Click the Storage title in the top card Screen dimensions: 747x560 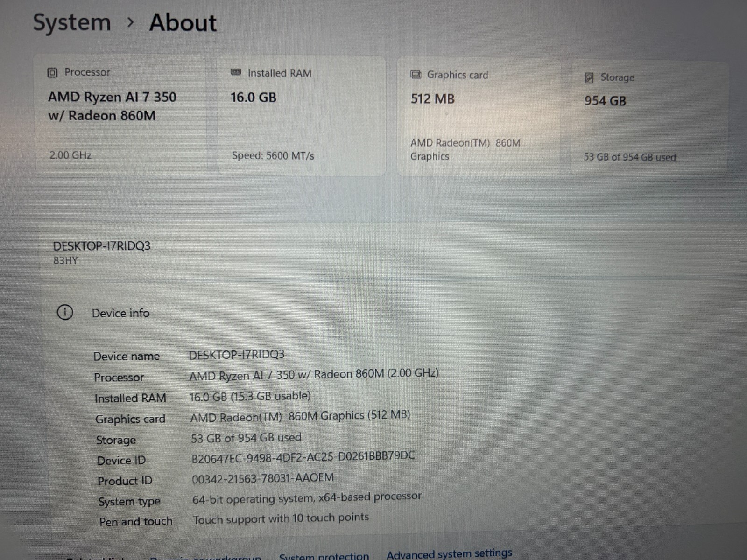coord(617,77)
